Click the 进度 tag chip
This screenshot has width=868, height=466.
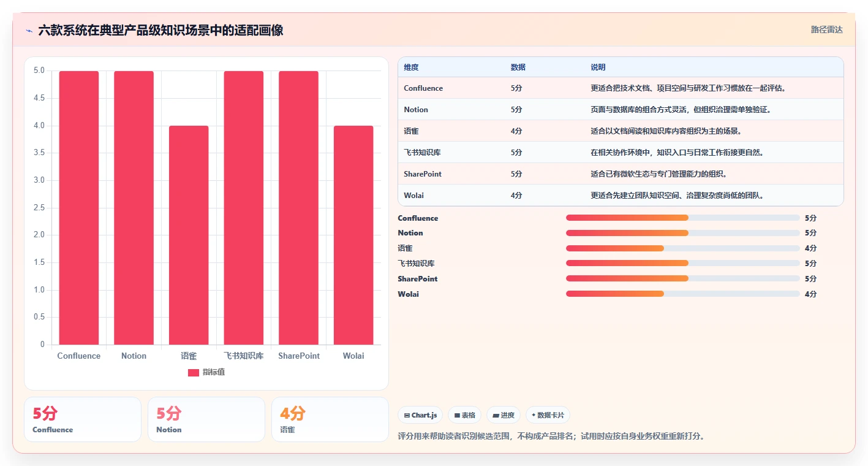504,415
